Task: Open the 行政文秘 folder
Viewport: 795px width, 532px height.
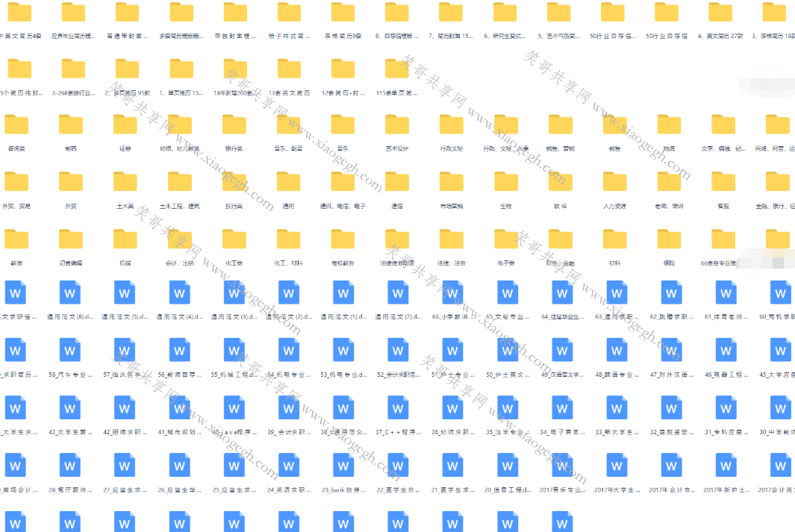Action: click(452, 125)
